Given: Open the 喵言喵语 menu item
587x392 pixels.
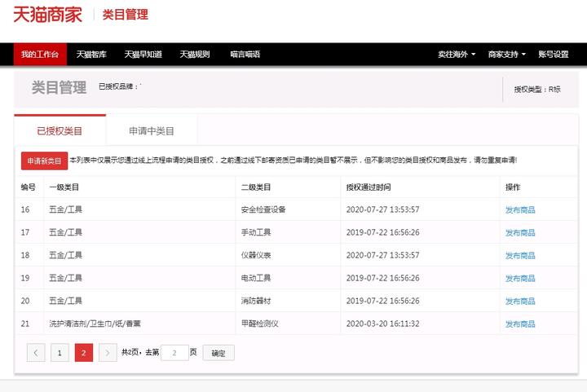Looking at the screenshot, I should pos(245,55).
